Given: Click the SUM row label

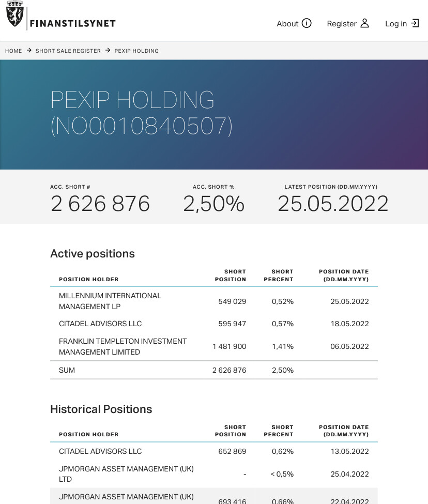Looking at the screenshot, I should (x=67, y=370).
